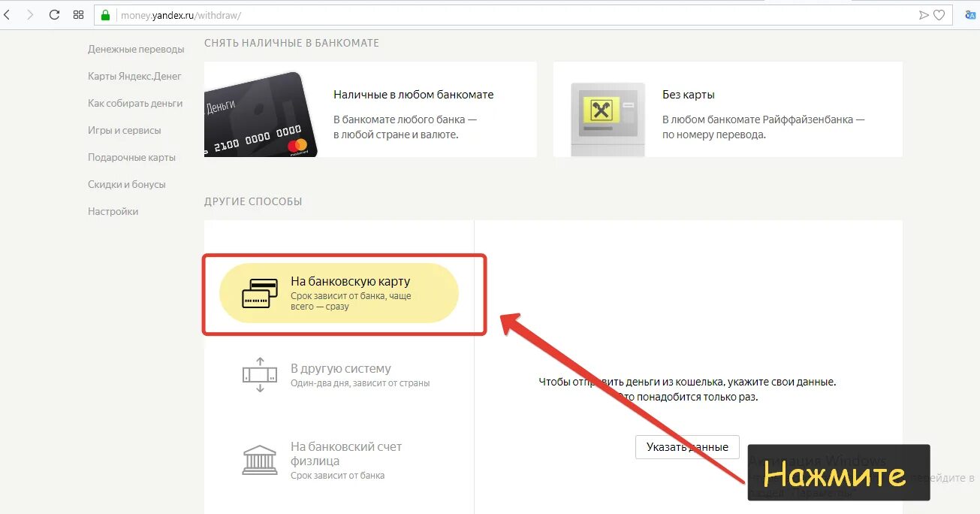980x514 pixels.
Task: Click the bank cards icon
Action: [259, 293]
